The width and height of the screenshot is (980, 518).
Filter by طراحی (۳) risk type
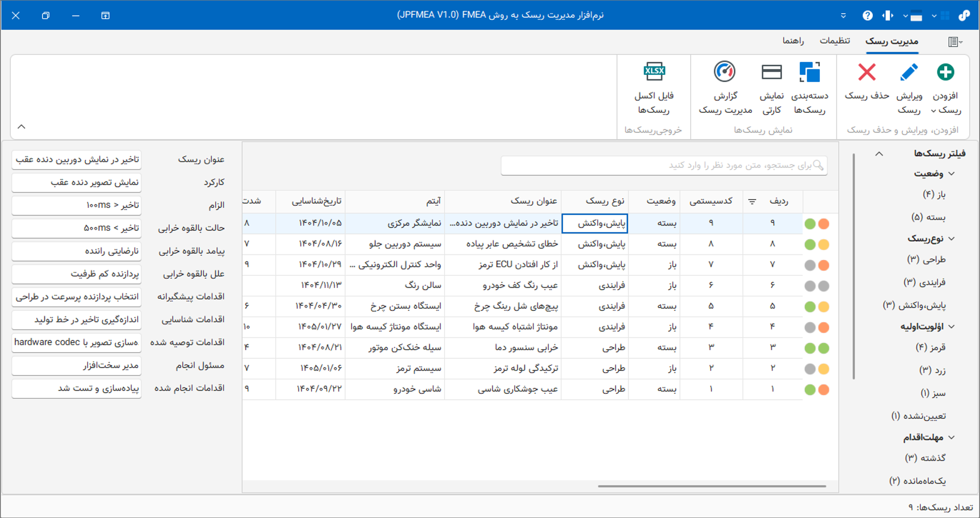(x=926, y=259)
